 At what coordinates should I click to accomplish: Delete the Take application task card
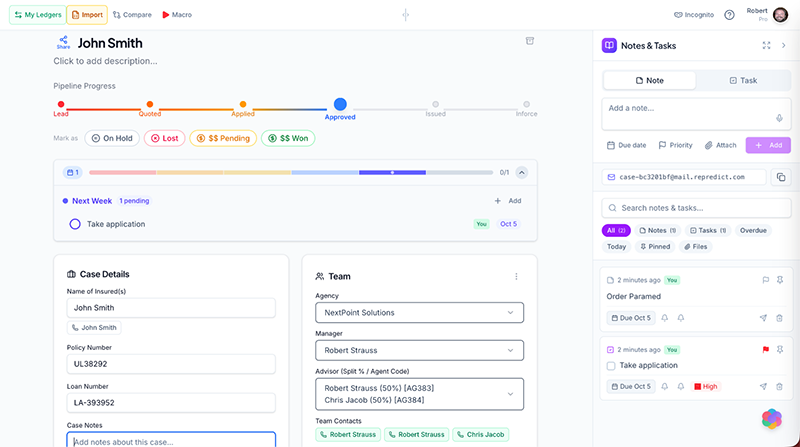coord(779,386)
